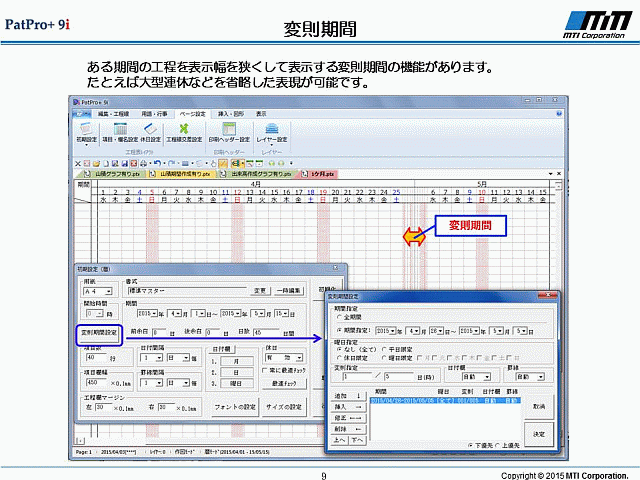Open the 休日設定 ribbon icon

pos(151,133)
